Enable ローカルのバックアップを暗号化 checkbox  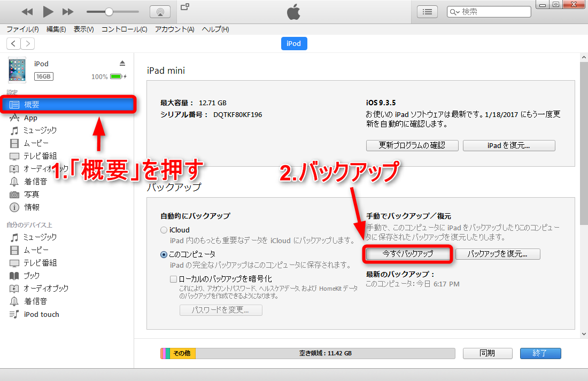coord(173,279)
